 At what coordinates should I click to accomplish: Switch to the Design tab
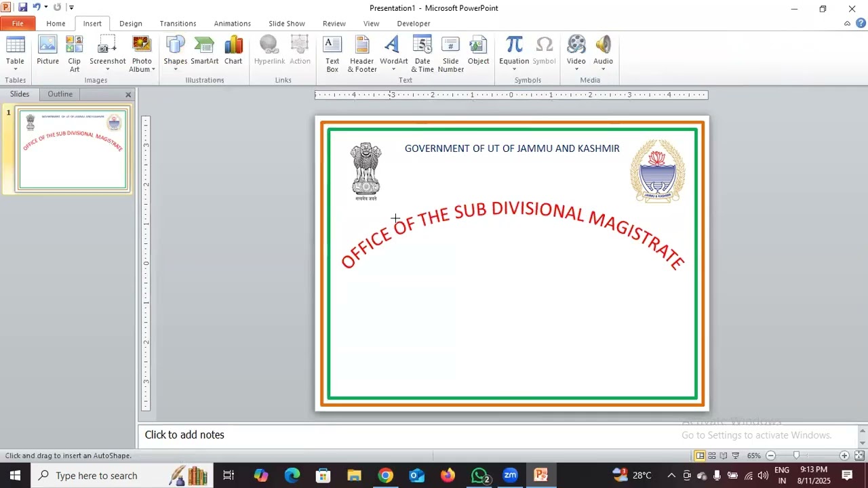point(131,24)
